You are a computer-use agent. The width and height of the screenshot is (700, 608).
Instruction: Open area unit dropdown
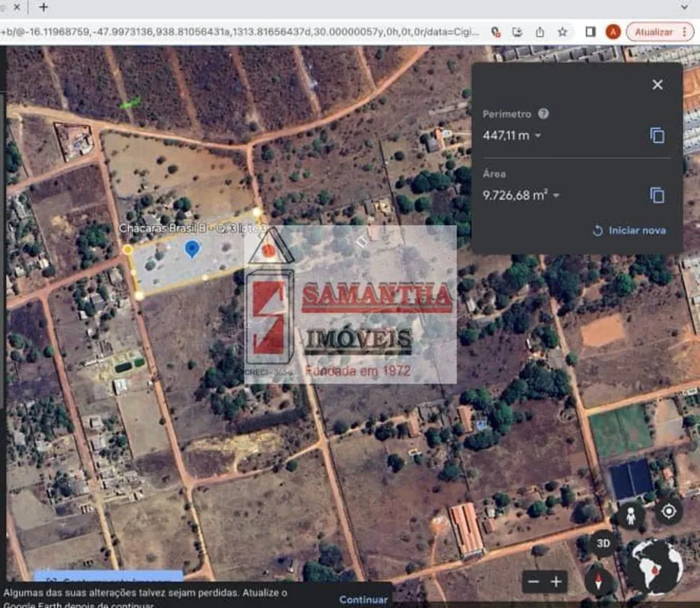pyautogui.click(x=556, y=196)
